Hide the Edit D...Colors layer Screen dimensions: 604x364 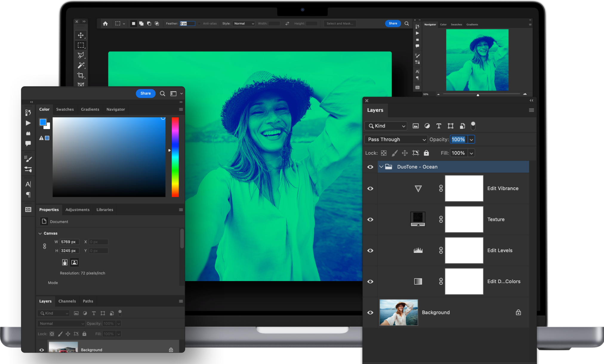[x=370, y=282]
